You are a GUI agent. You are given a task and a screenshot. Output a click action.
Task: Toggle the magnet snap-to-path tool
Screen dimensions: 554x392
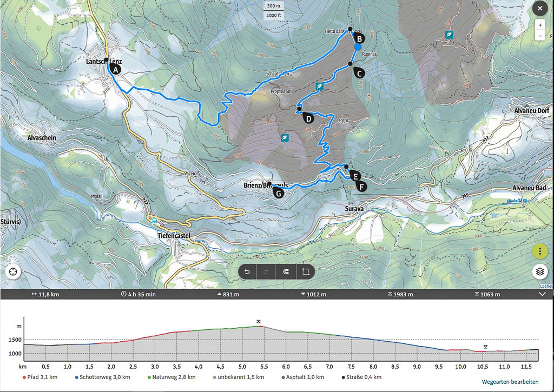(286, 272)
